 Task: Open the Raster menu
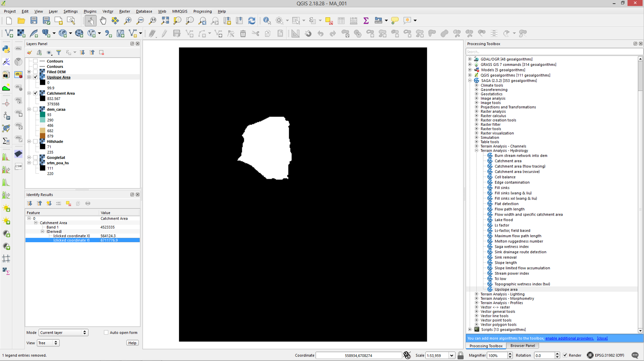124,11
